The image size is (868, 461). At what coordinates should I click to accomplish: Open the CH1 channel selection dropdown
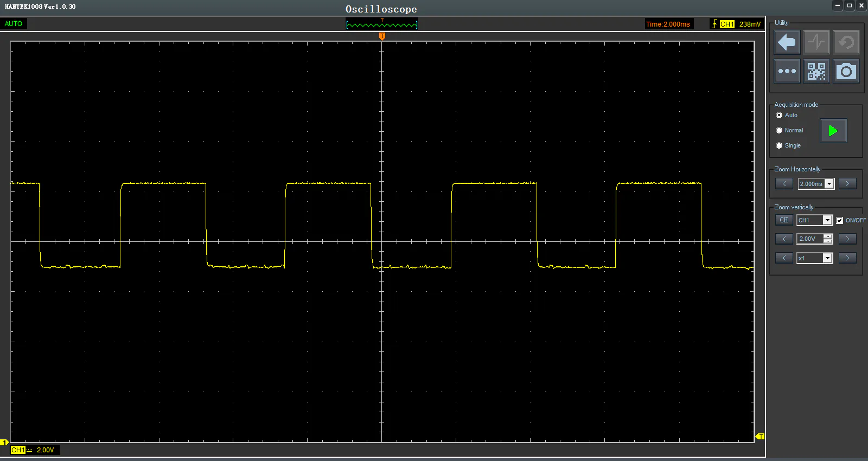tap(827, 220)
